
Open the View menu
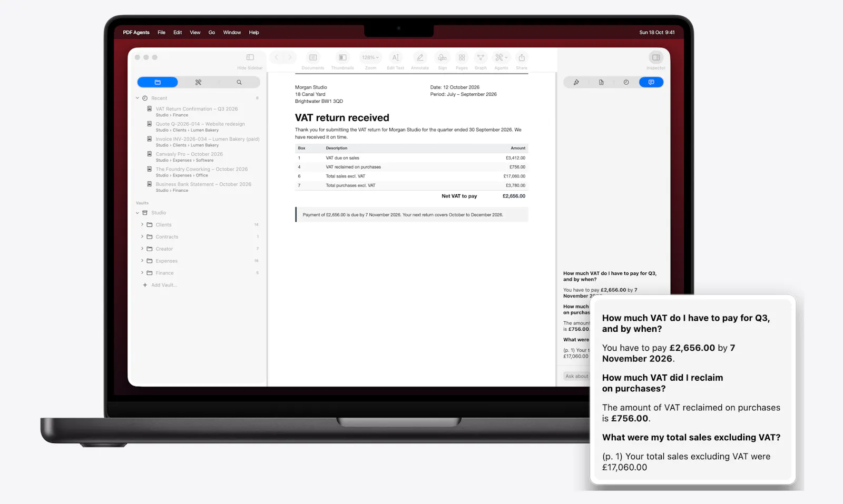(x=195, y=33)
